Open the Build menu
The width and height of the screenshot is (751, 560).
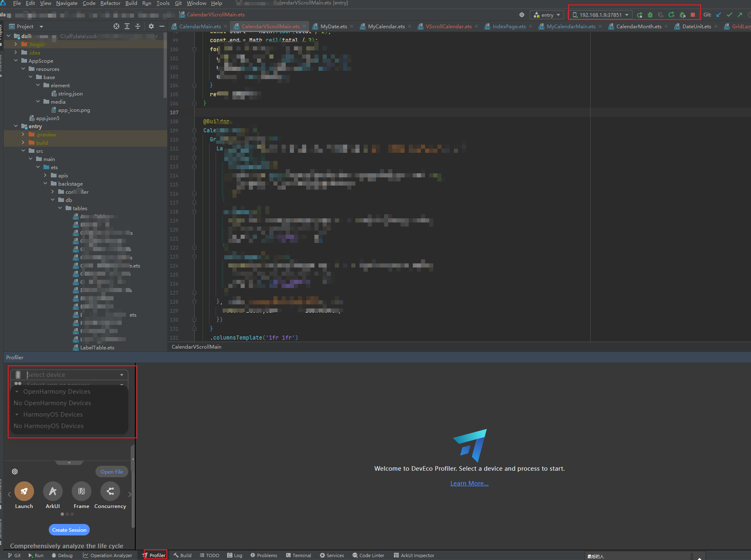coord(131,3)
